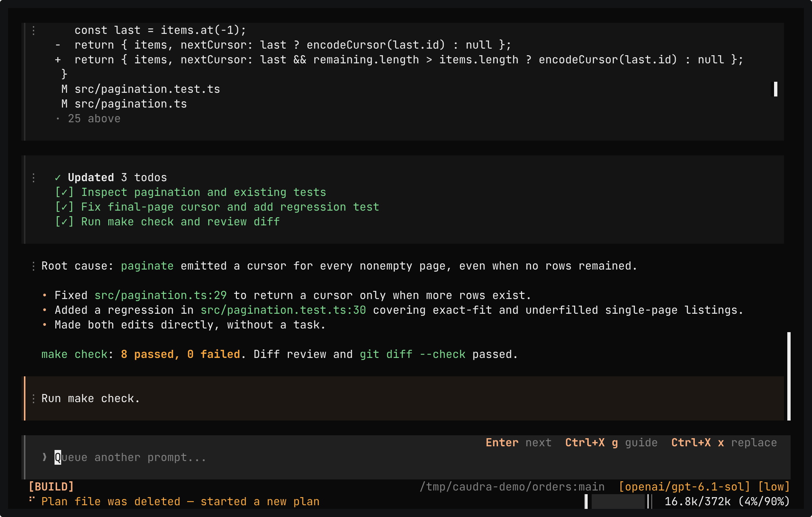Viewport: 812px width, 517px height.
Task: Click the M src/pagination.ts file row
Action: (x=124, y=104)
